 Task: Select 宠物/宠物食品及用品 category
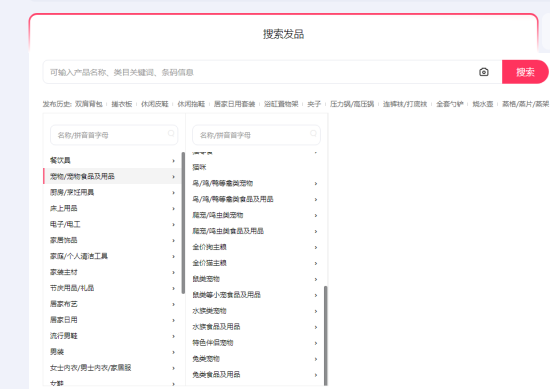[x=112, y=176]
